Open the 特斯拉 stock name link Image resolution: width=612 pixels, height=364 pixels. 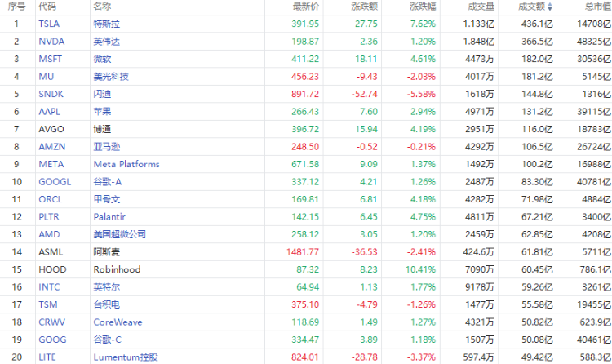(107, 24)
